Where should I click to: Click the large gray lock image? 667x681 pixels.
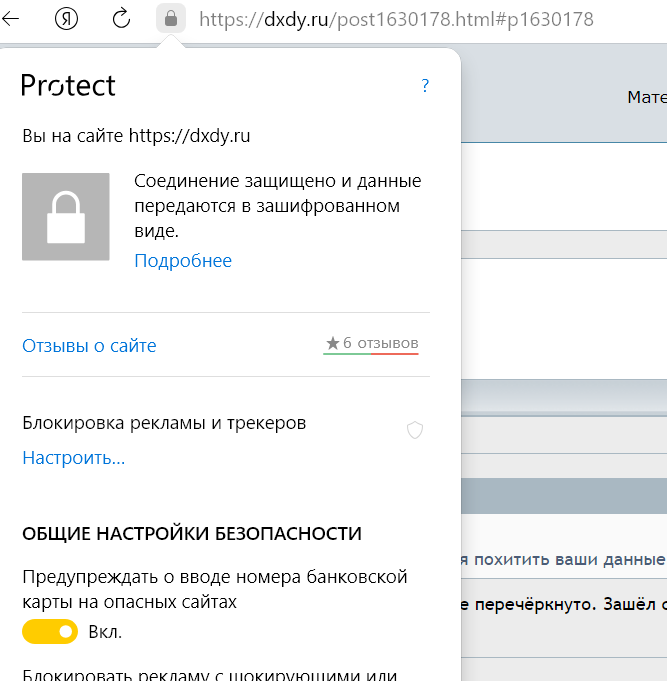(x=66, y=217)
